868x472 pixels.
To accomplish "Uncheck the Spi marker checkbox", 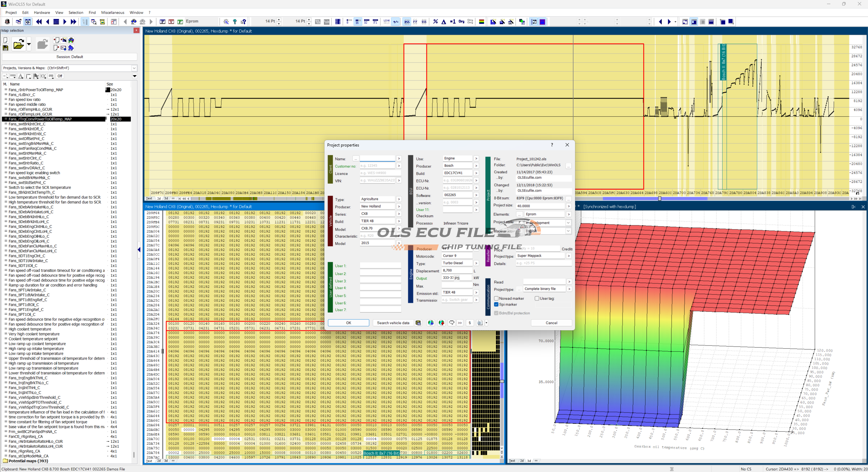I will tap(496, 304).
